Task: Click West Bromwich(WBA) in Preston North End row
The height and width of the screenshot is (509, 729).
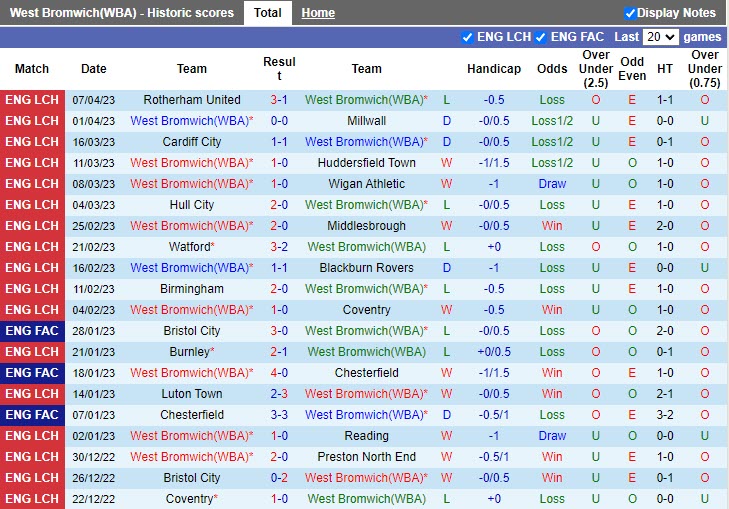Action: pos(192,456)
